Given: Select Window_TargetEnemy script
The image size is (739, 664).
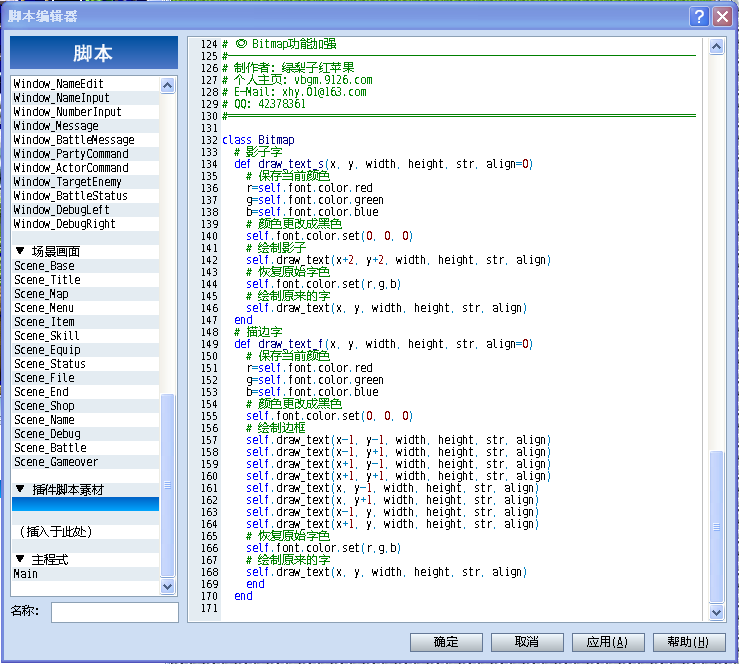Looking at the screenshot, I should (x=85, y=182).
